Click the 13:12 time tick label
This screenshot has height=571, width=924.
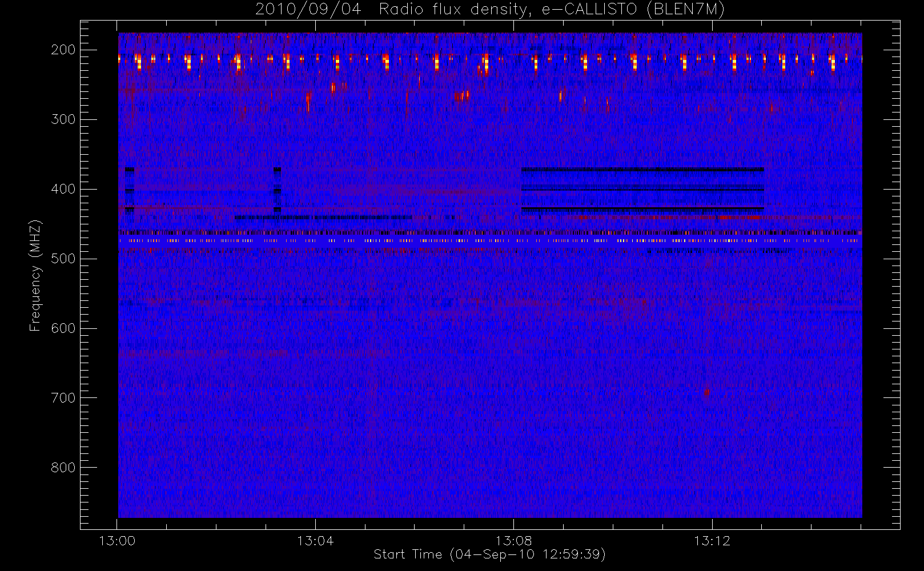tap(712, 541)
